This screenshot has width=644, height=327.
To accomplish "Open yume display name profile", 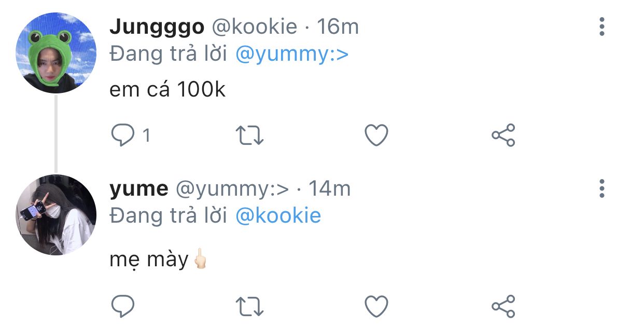I will (x=139, y=189).
